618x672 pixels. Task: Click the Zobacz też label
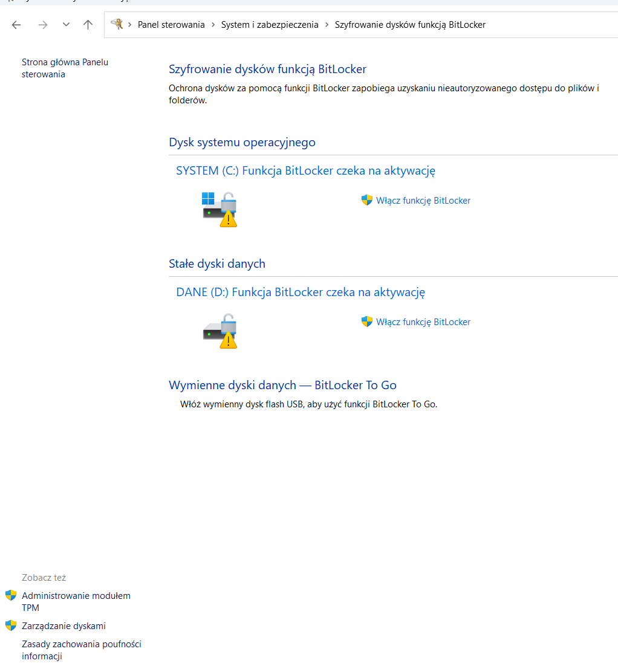pyautogui.click(x=44, y=578)
